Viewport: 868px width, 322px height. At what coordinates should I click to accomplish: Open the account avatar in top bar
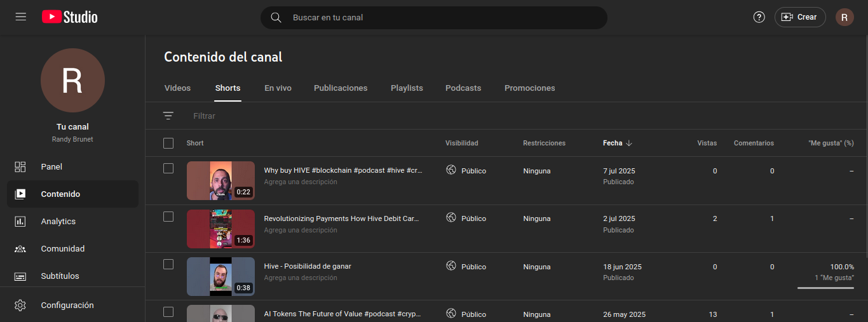coord(844,17)
